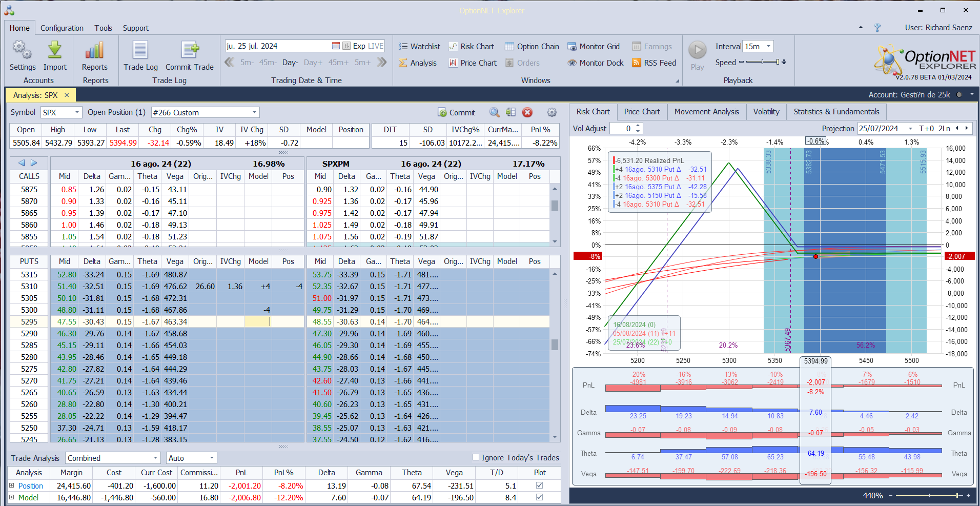Open the RSS Feed window
The width and height of the screenshot is (980, 506).
pos(654,63)
